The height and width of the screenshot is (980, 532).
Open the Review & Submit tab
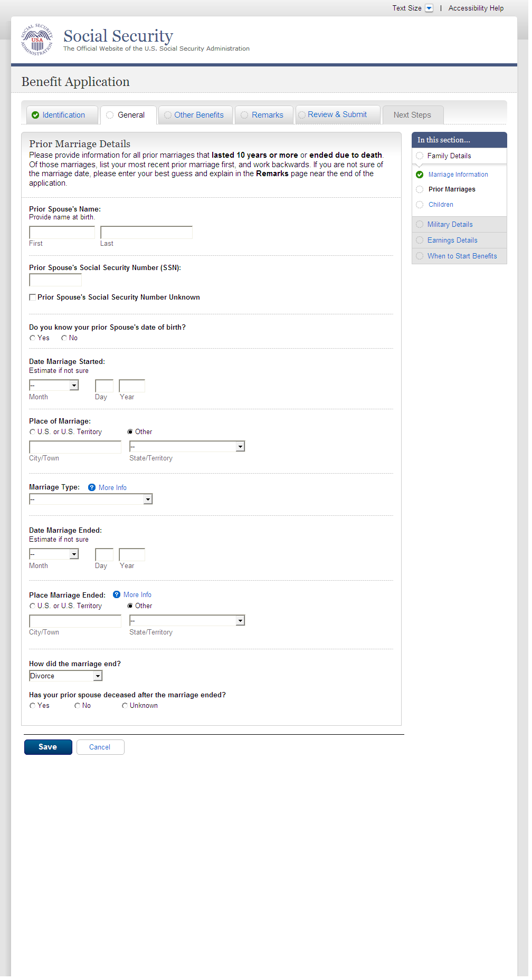tap(337, 114)
